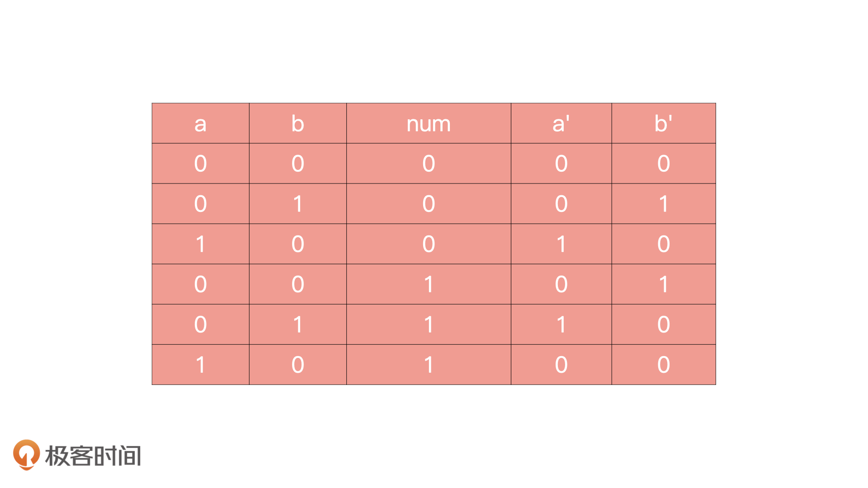The width and height of the screenshot is (868, 488).
Task: Select the num cell in fifth data row
Action: 429,324
